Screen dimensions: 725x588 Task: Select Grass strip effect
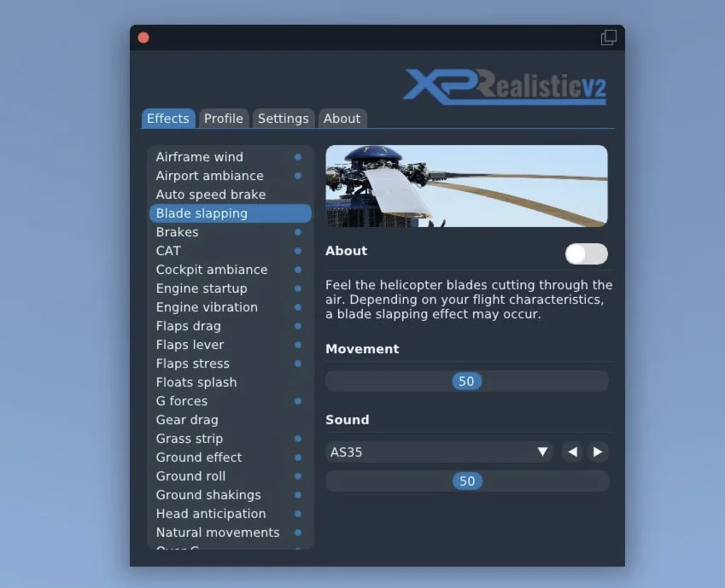coord(231,439)
